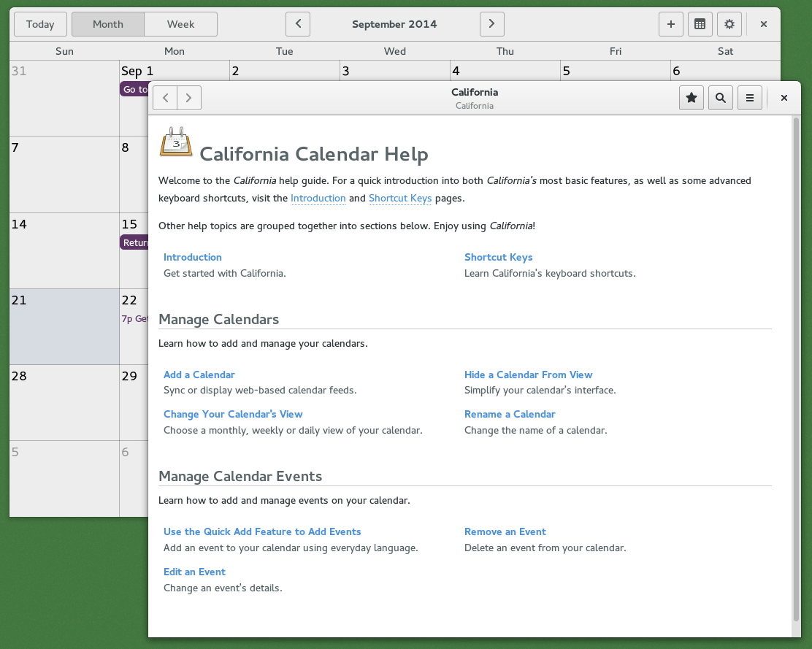Create a new event with the plus icon

coord(670,23)
